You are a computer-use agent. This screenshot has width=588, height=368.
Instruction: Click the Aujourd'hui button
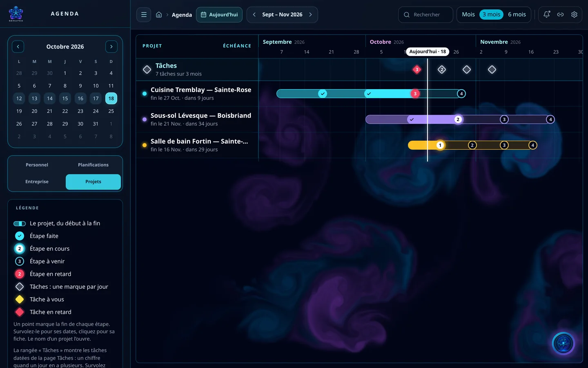pyautogui.click(x=219, y=15)
